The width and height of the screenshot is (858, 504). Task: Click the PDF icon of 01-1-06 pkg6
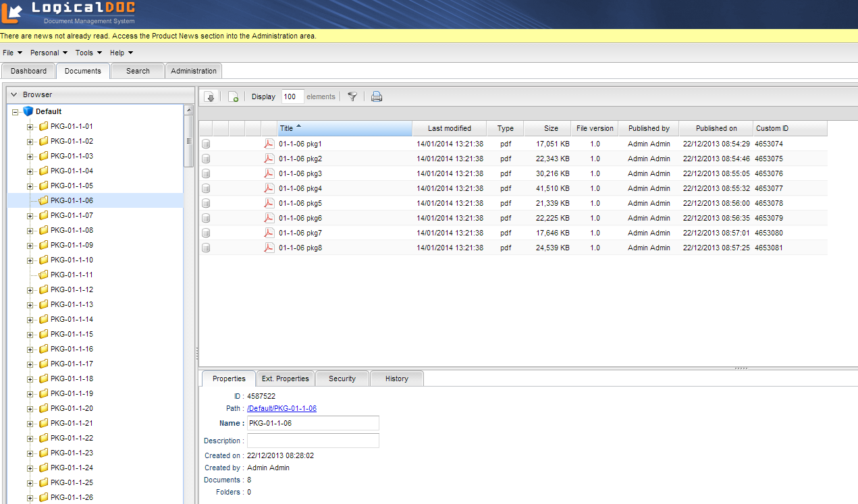click(269, 218)
